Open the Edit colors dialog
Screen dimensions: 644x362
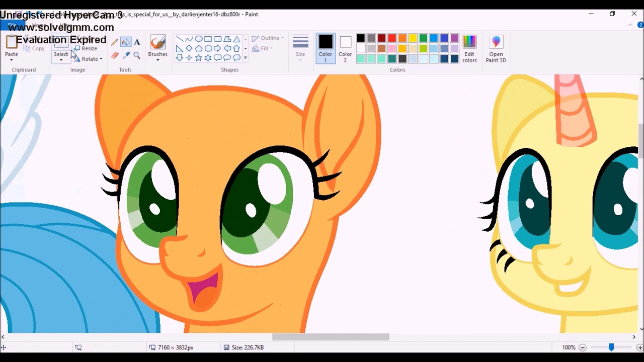point(469,48)
